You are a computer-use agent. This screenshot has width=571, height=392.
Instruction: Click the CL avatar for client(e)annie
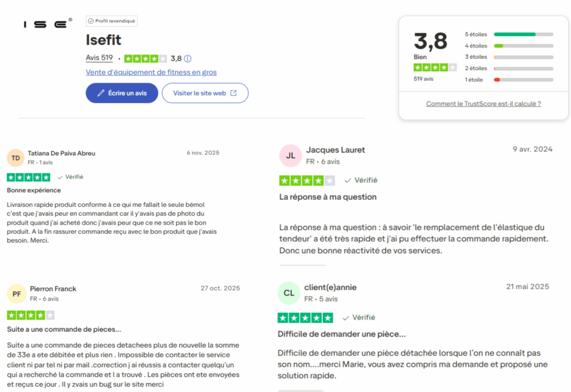pyautogui.click(x=289, y=293)
